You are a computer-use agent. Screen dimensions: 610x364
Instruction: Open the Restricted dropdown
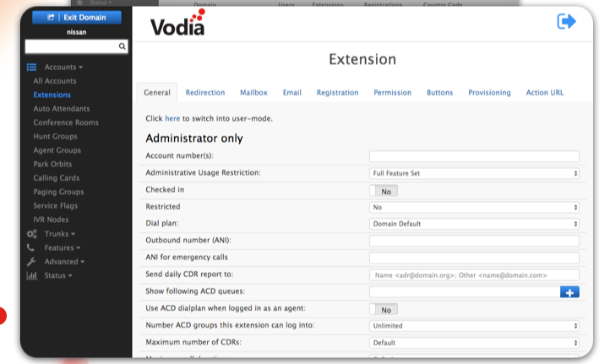pyautogui.click(x=474, y=207)
